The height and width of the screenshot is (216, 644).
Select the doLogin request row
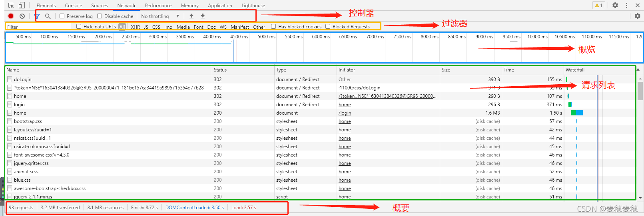click(320, 79)
